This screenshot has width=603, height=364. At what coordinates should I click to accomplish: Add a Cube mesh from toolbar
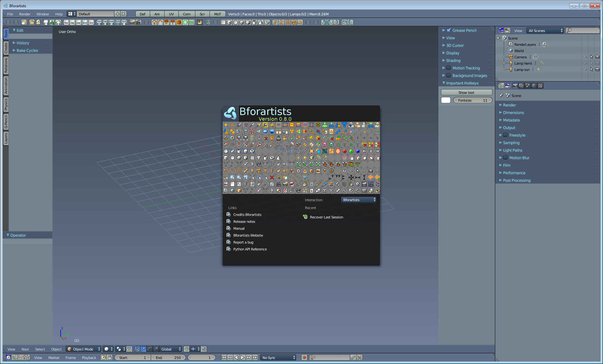pyautogui.click(x=229, y=22)
